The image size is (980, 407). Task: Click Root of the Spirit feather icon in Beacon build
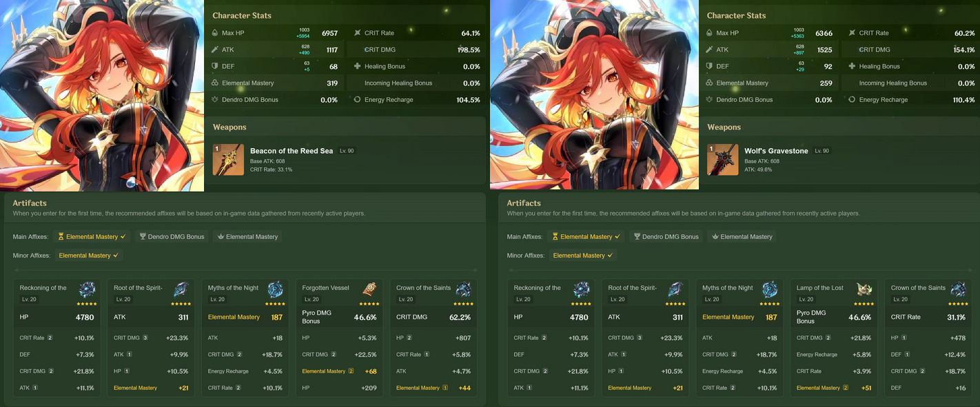click(x=181, y=289)
